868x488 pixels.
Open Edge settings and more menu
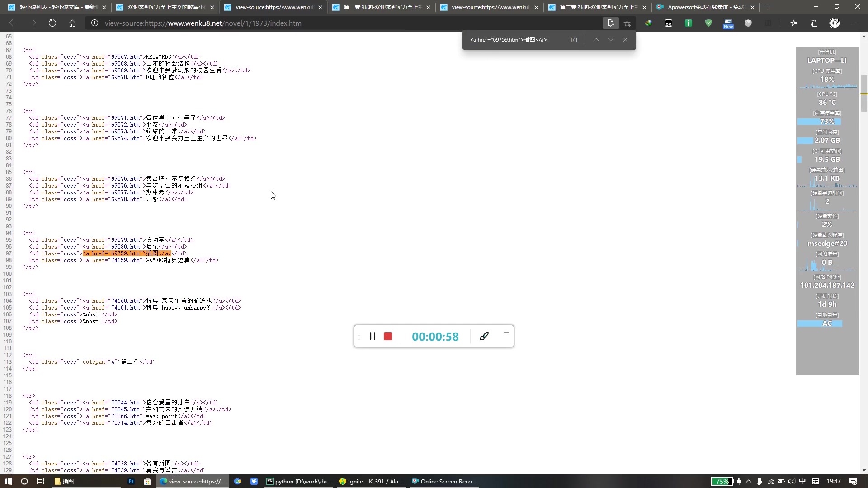(x=855, y=23)
